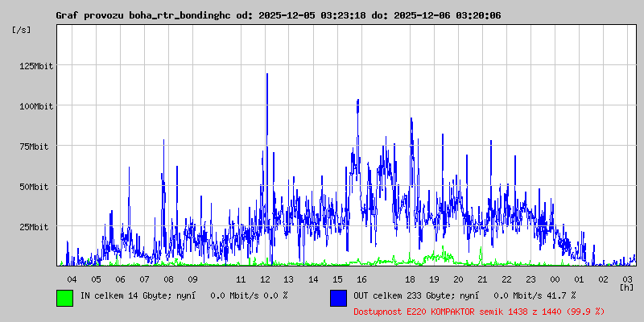Click the blue traffic peak above 100Mbit near hour 16
This screenshot has width=644, height=322.
[x=357, y=101]
